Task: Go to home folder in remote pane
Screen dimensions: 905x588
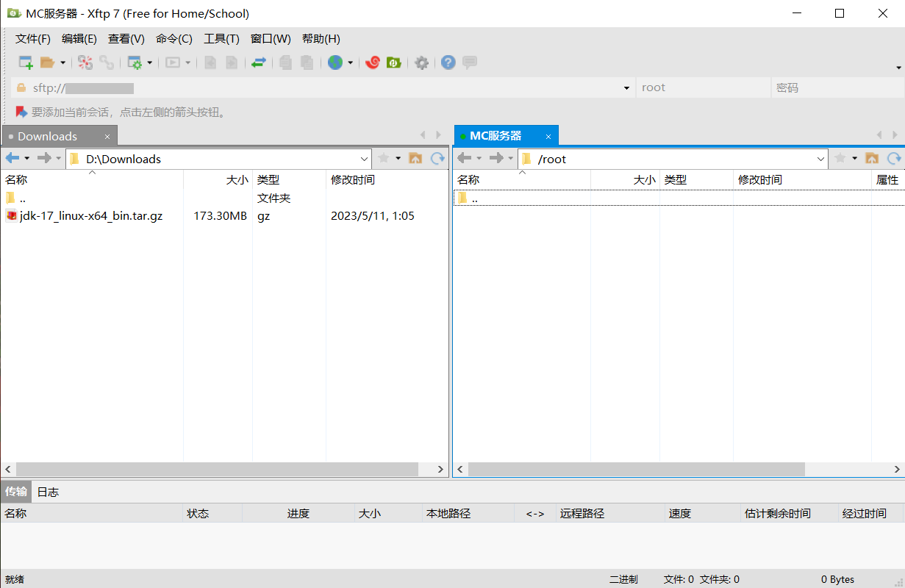Action: 872,158
